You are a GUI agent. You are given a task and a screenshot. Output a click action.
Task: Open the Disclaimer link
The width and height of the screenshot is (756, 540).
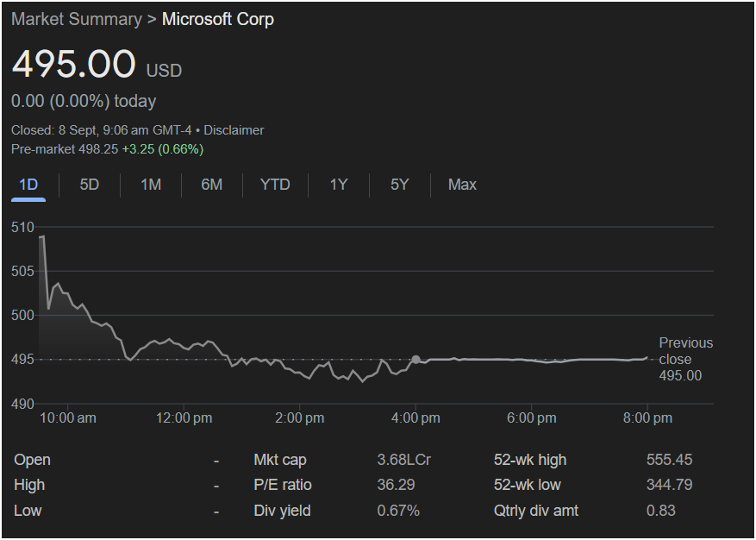point(234,130)
